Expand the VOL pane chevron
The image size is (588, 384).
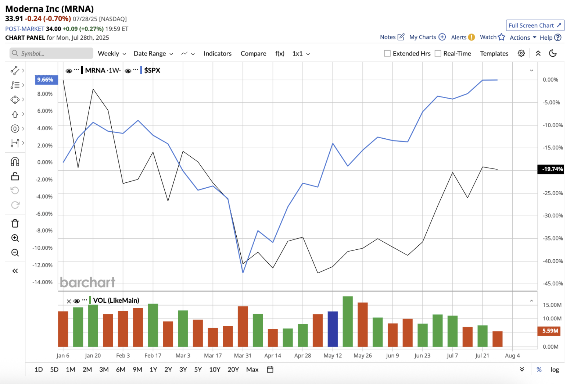[531, 301]
